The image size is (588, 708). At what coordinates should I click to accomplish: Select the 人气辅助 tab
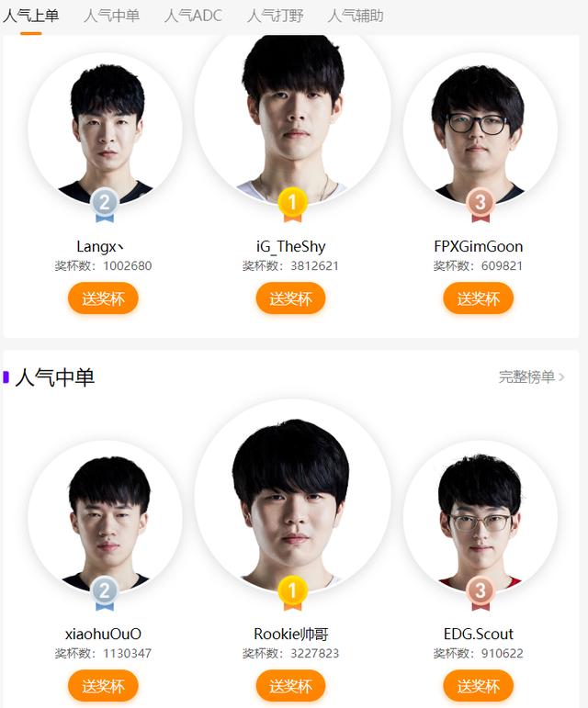[x=356, y=16]
